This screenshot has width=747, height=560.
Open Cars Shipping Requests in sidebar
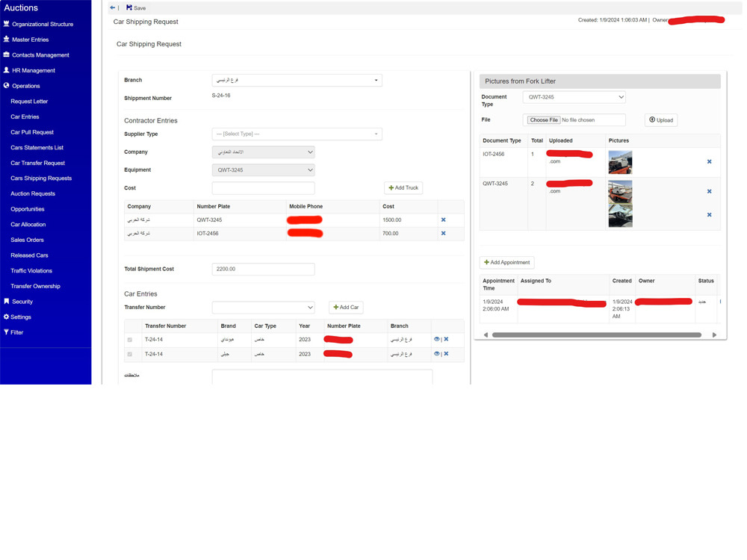click(x=41, y=178)
